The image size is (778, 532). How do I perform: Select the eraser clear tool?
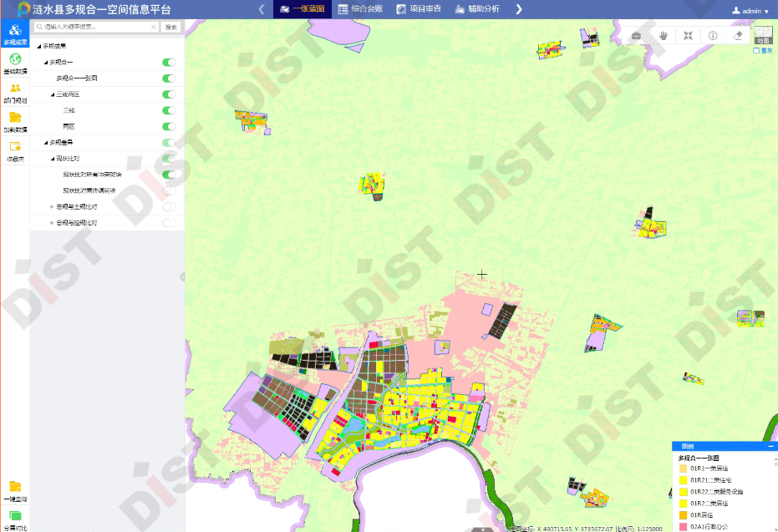click(737, 36)
